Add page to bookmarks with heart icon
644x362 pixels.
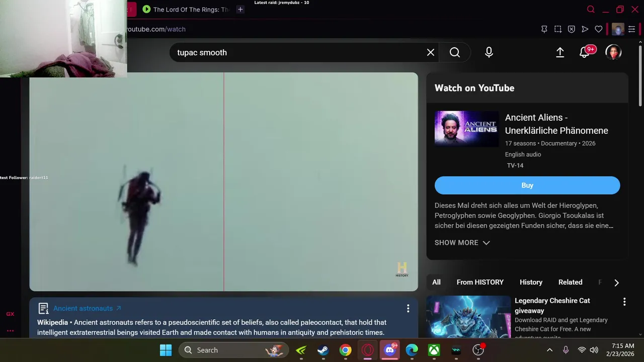pos(599,29)
